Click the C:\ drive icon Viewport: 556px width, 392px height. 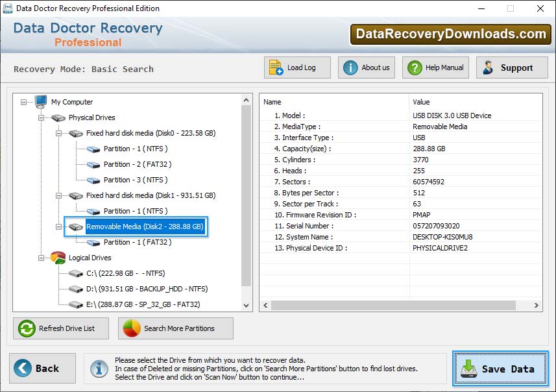tap(76, 273)
